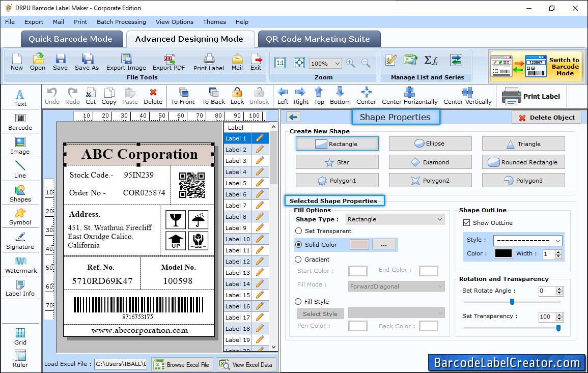This screenshot has width=588, height=373.
Task: Click the zoom in magnifier
Action: [x=351, y=63]
